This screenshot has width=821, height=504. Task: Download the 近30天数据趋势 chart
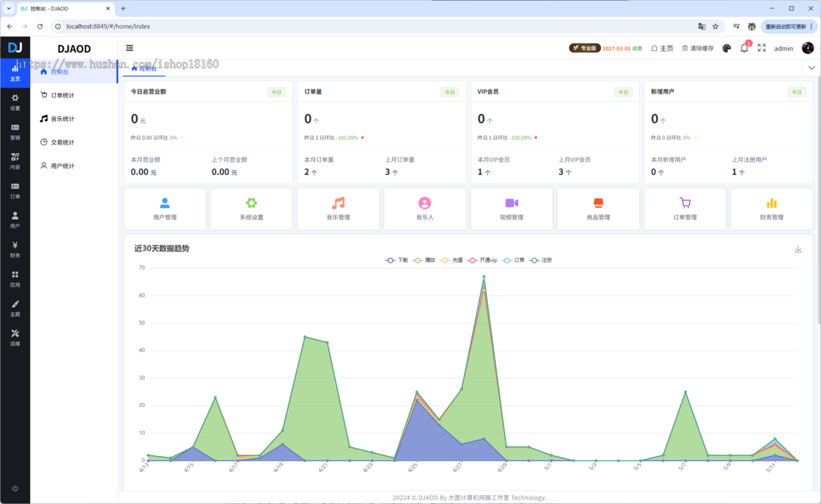[798, 250]
